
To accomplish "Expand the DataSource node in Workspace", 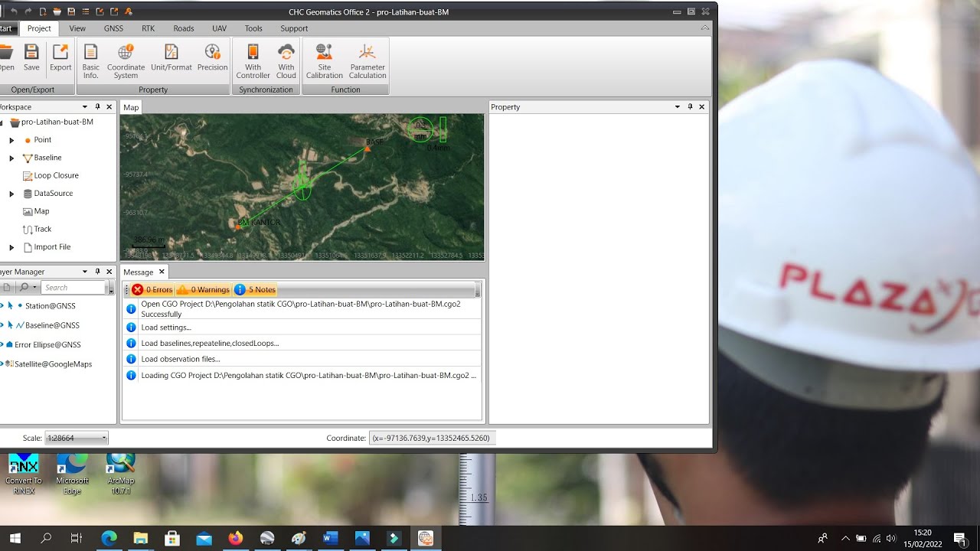I will click(11, 194).
